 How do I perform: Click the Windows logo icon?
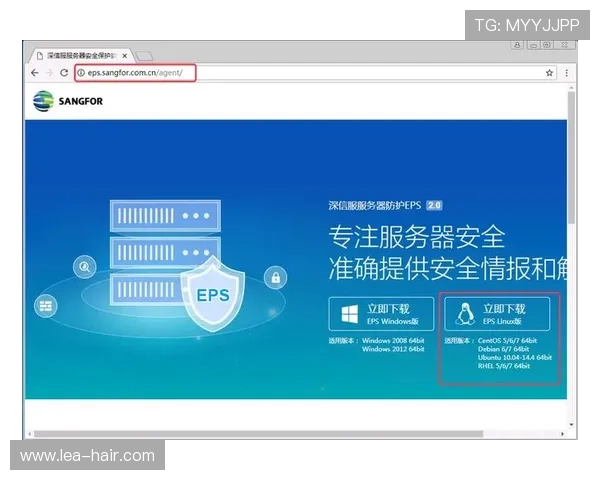coord(349,314)
